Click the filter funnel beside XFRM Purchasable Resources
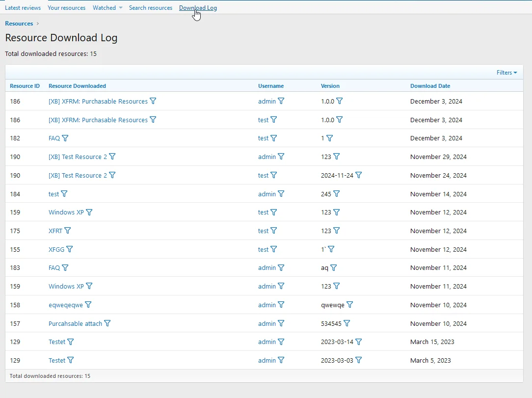The width and height of the screenshot is (532, 398). coord(153,101)
